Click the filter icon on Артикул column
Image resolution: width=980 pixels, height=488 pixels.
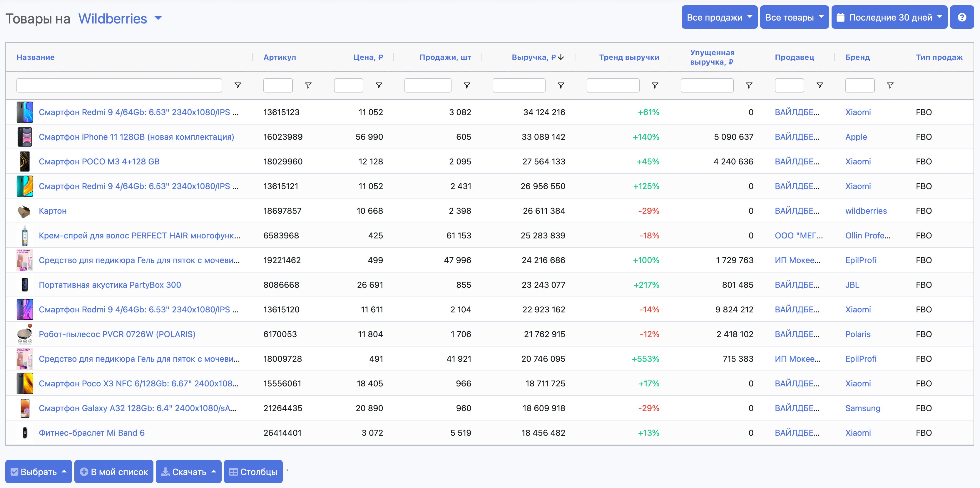(308, 85)
